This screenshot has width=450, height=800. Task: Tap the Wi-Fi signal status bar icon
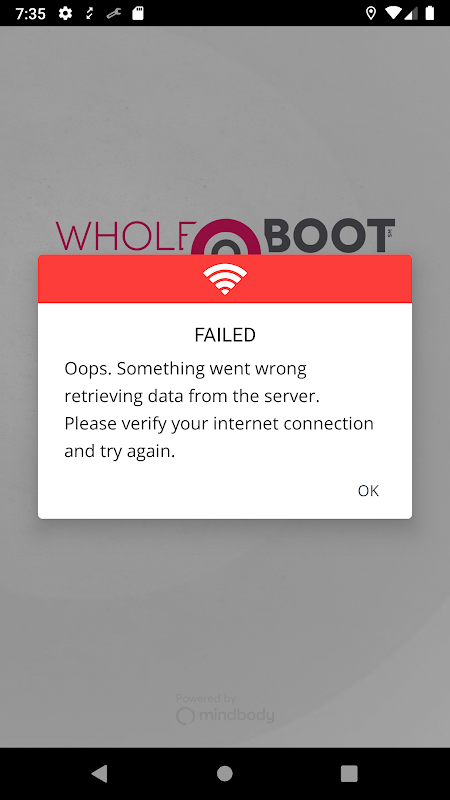393,13
